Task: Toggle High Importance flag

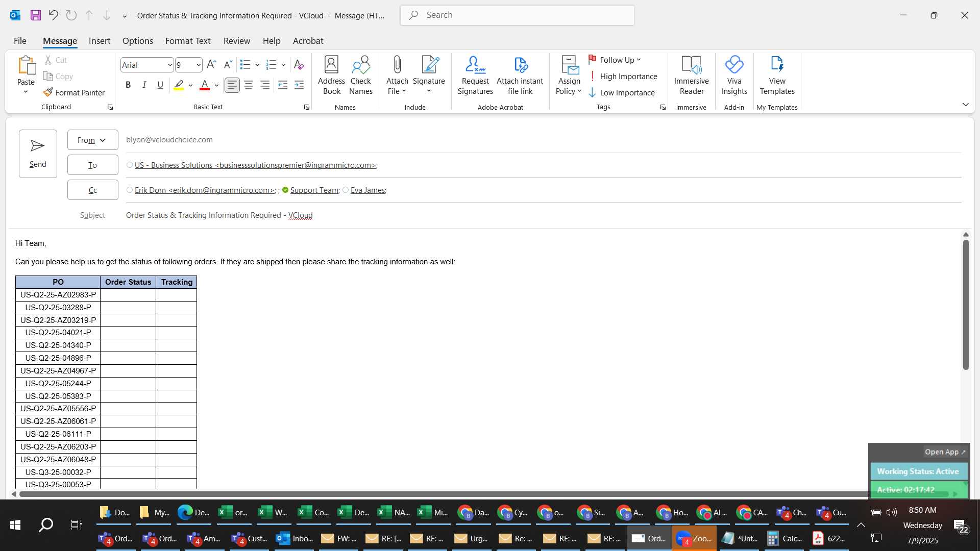Action: click(623, 77)
